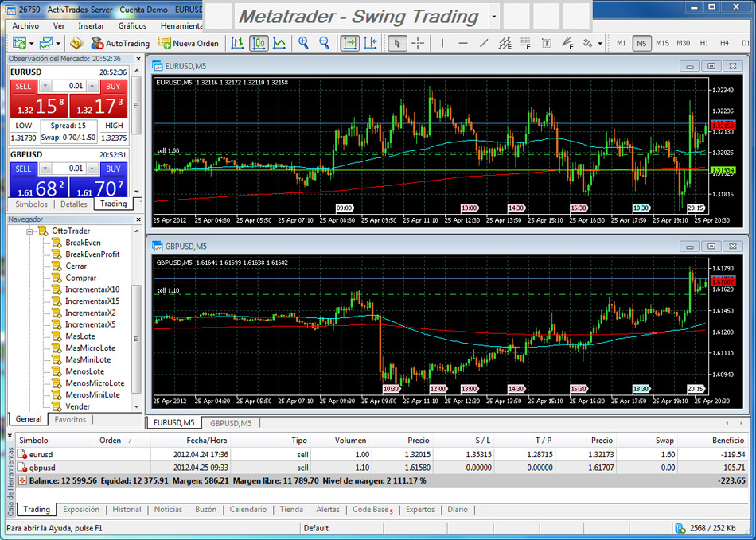Click the GBPUSD blue BUY button
Image resolution: width=756 pixels, height=540 pixels.
click(113, 169)
